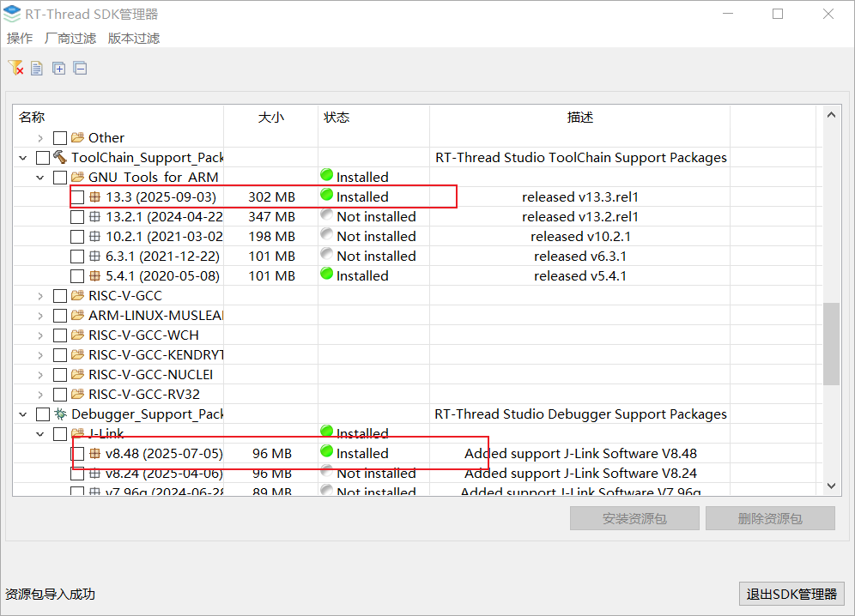Click the 退出SDK管理器 button
The height and width of the screenshot is (616, 855).
pyautogui.click(x=791, y=594)
